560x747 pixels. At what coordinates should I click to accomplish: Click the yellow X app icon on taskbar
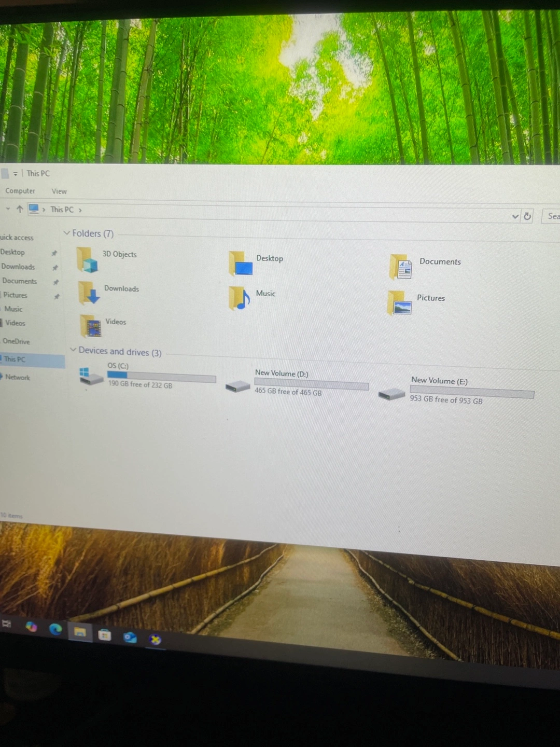pos(155,639)
